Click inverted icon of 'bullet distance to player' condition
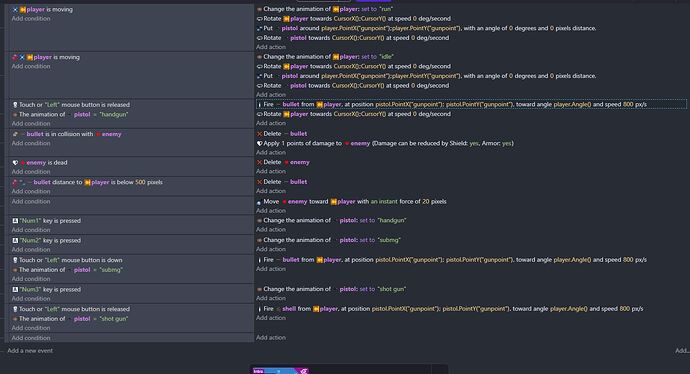Viewport: 690px width, 374px height. click(15, 182)
